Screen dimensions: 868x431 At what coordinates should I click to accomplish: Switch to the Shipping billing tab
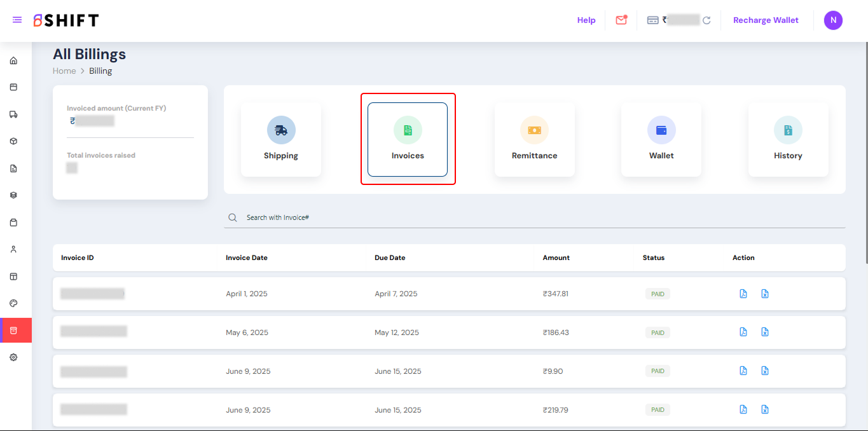coord(281,139)
